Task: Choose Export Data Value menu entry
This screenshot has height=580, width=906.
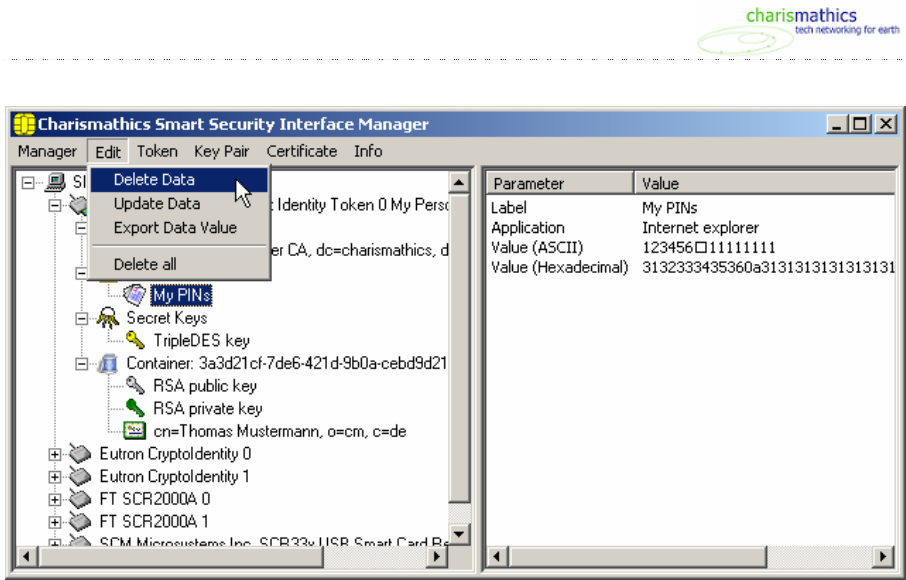Action: [179, 228]
